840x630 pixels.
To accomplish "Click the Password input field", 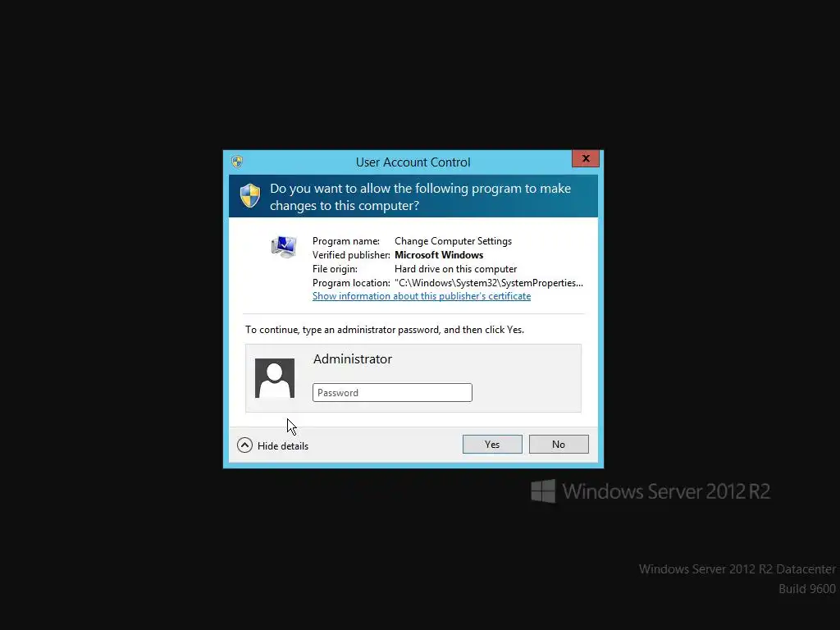I will click(392, 393).
